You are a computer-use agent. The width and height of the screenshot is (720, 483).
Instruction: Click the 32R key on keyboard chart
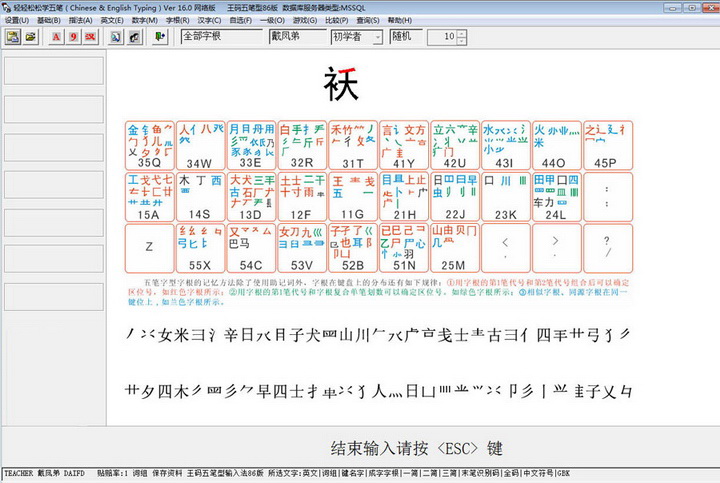coord(302,146)
